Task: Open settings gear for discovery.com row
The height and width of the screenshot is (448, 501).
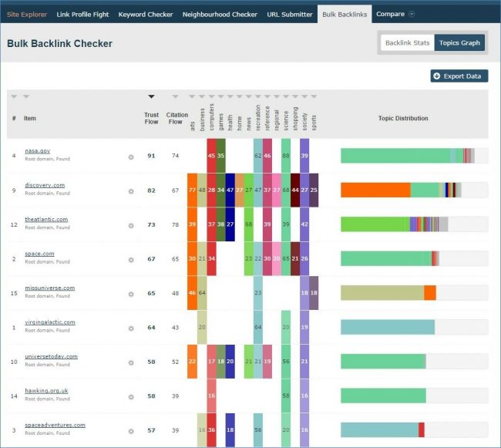Action: (131, 190)
